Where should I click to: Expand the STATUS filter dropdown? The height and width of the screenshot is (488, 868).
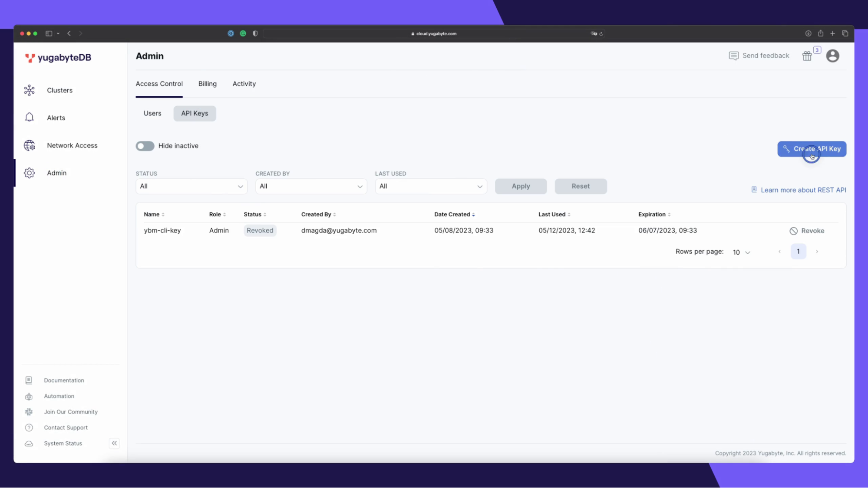coord(191,187)
